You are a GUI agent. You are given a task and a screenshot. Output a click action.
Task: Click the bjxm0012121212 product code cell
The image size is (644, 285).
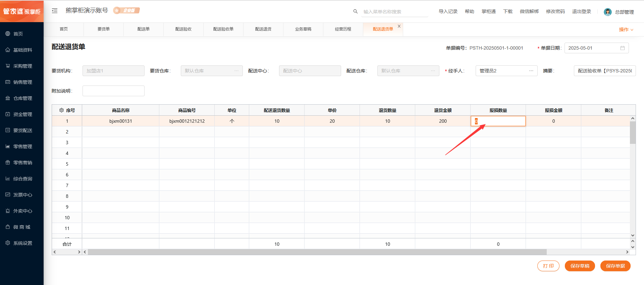[187, 121]
